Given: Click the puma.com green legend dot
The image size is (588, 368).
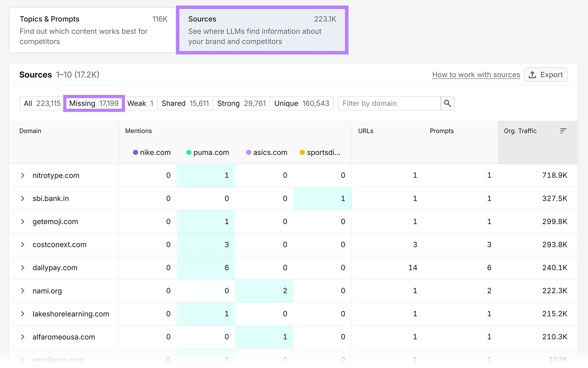Looking at the screenshot, I should click(x=189, y=152).
